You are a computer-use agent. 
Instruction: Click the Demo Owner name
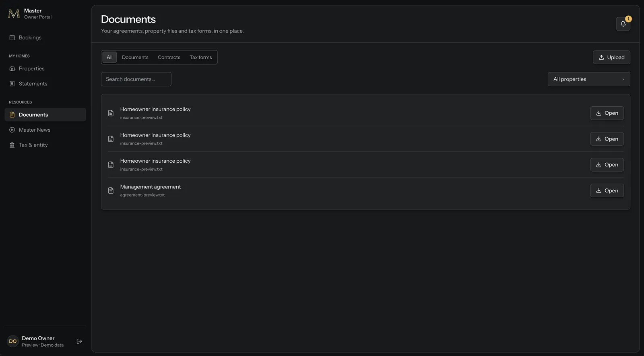tap(38, 338)
